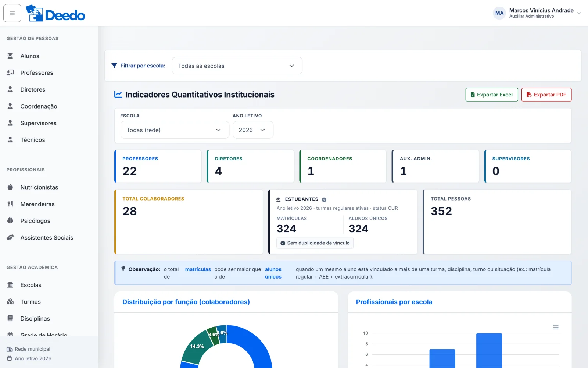Click the Deedo puzzle logo
The height and width of the screenshot is (368, 588).
click(55, 13)
